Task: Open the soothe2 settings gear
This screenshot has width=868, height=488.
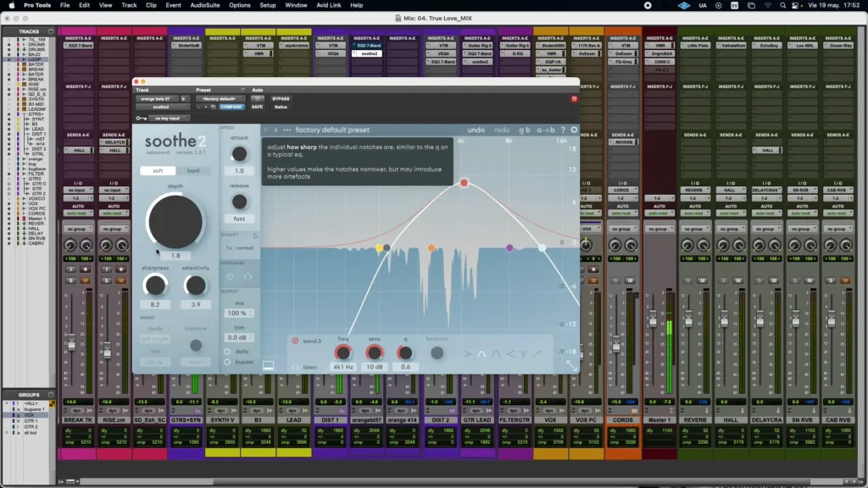Action: (x=574, y=130)
